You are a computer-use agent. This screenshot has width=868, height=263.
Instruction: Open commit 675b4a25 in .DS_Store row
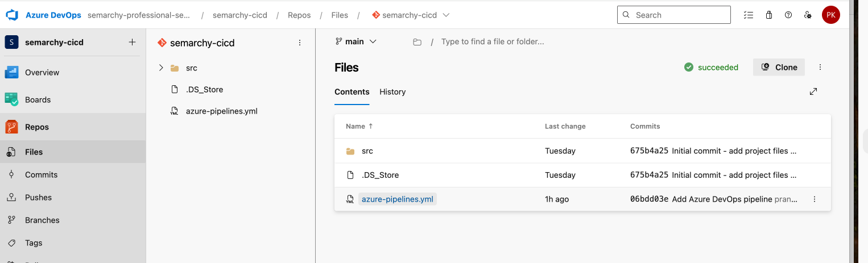pyautogui.click(x=649, y=175)
